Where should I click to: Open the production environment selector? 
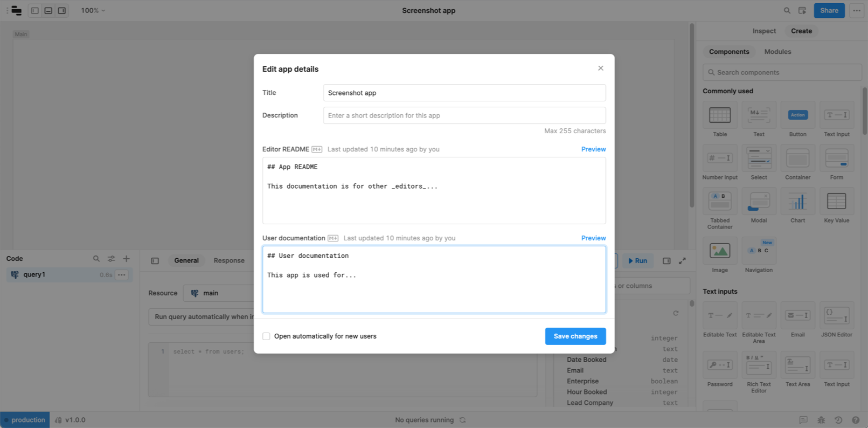(x=25, y=420)
